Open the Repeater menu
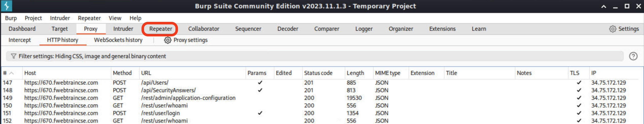The image size is (644, 124). point(89,18)
